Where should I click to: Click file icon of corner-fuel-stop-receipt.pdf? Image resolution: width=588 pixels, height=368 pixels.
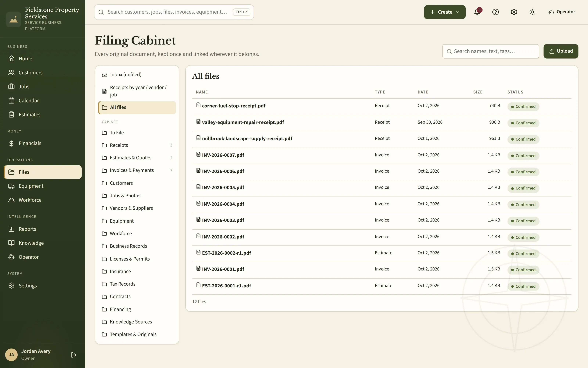tap(198, 105)
